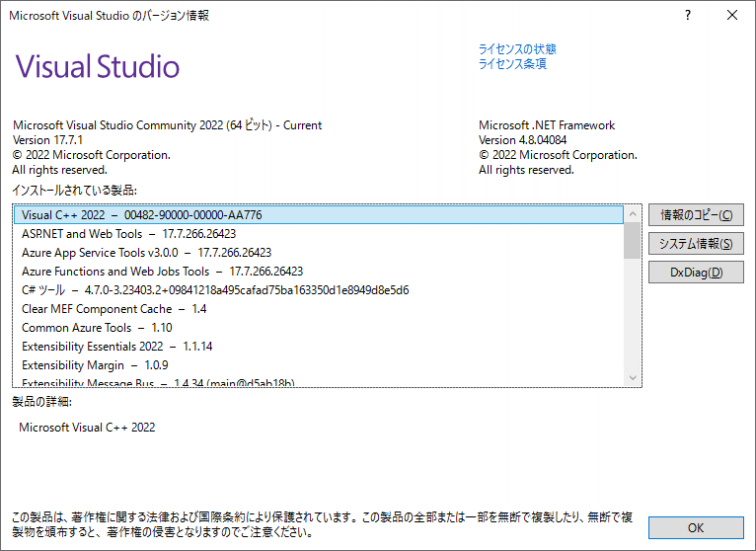
Task: Click the product list scroll-up arrow
Action: (632, 213)
